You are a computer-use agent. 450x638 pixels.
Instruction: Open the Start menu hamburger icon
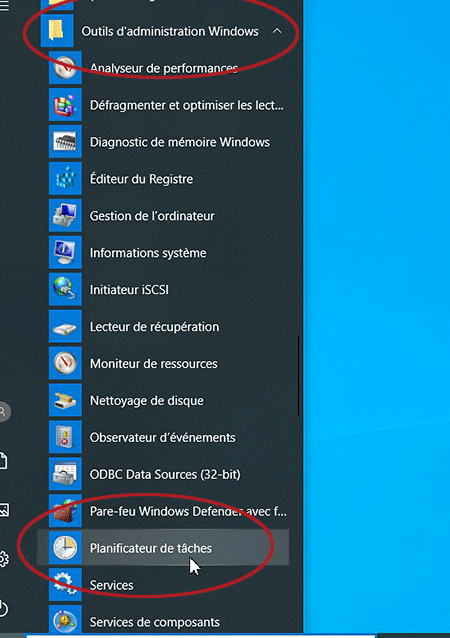pyautogui.click(x=4, y=6)
